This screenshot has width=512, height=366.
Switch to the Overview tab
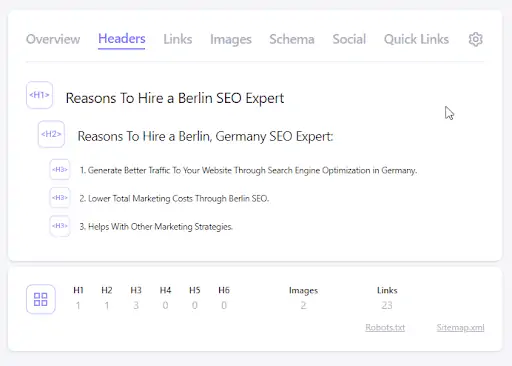pos(53,39)
